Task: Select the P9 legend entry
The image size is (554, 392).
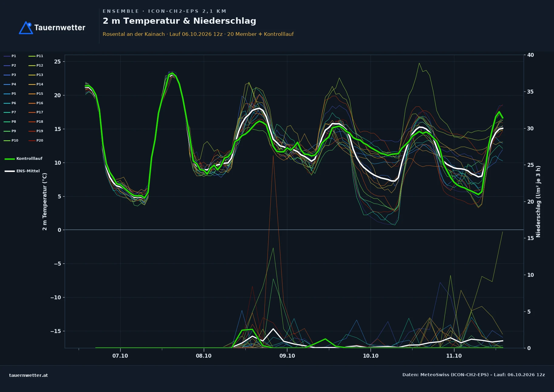Action: [x=10, y=131]
